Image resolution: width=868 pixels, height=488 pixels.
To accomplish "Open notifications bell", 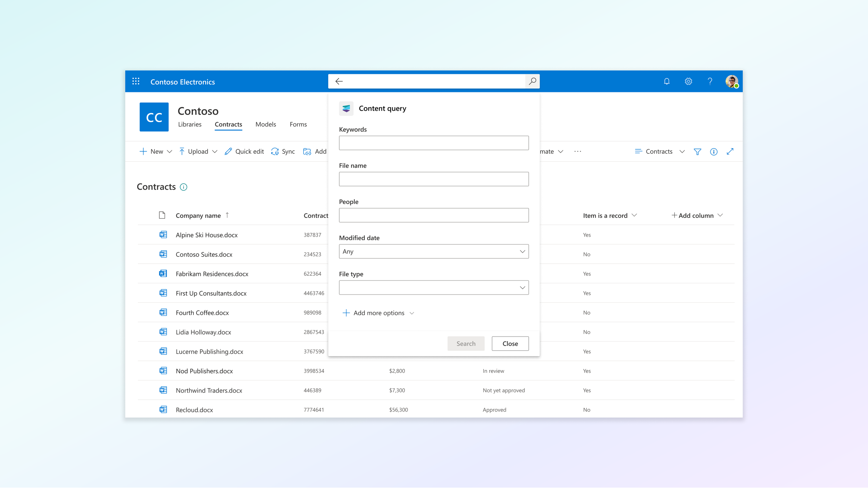I will pyautogui.click(x=667, y=81).
